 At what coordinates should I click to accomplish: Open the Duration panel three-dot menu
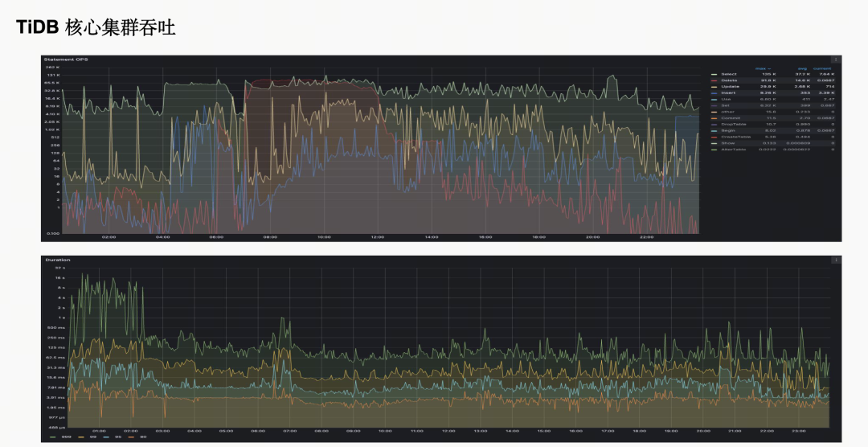pos(835,260)
